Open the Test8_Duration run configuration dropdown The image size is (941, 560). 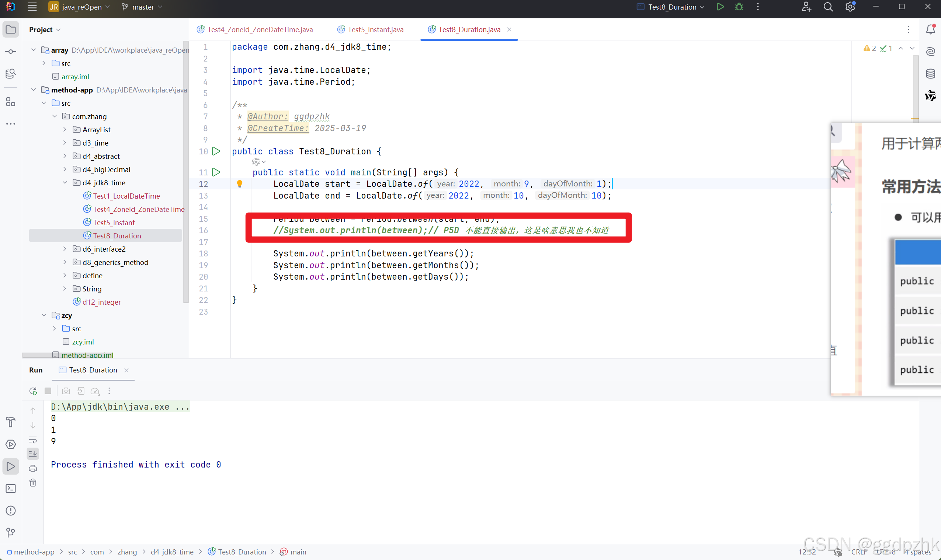(x=670, y=6)
